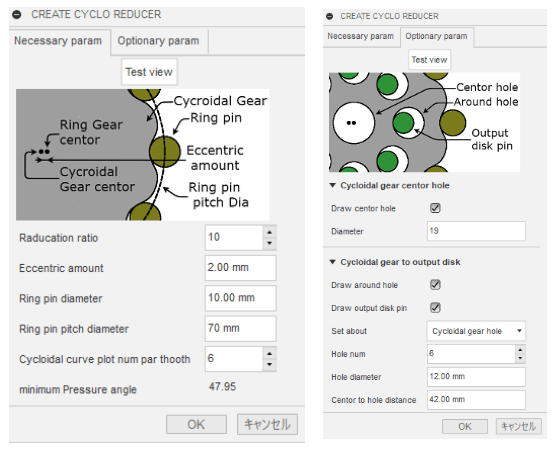Click OK in the left dialog
The height and width of the screenshot is (450, 557).
point(196,424)
